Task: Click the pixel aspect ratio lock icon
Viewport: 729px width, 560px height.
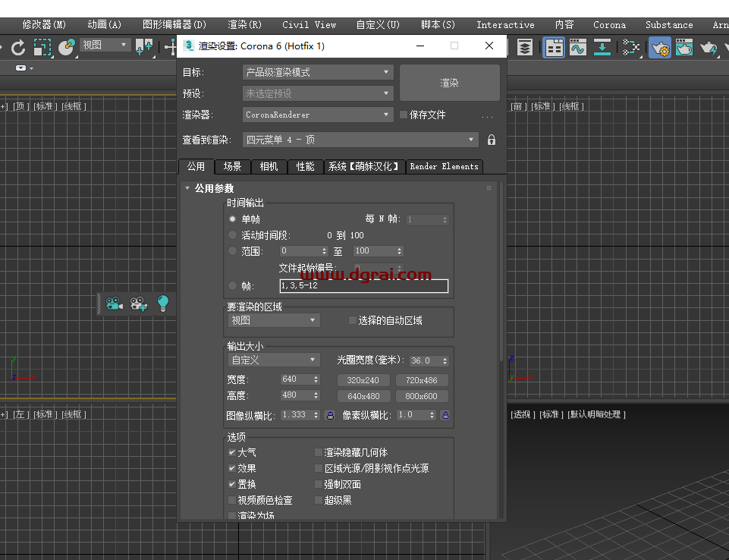Action: (x=445, y=415)
